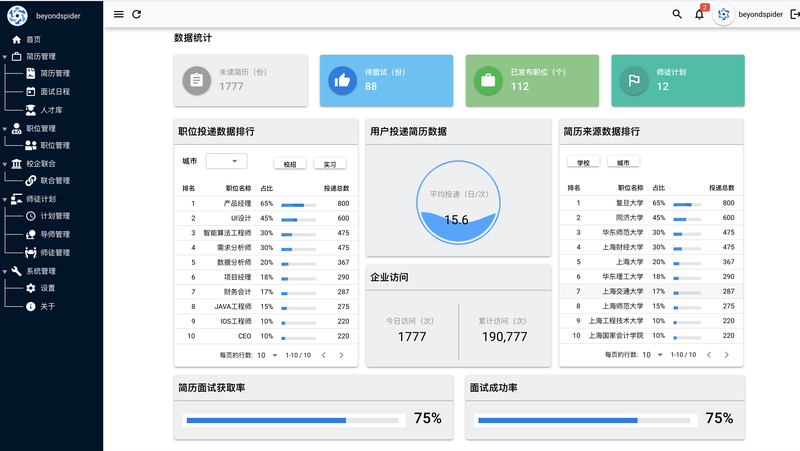Click the briefcase icon on 已发布职位 card

(488, 79)
